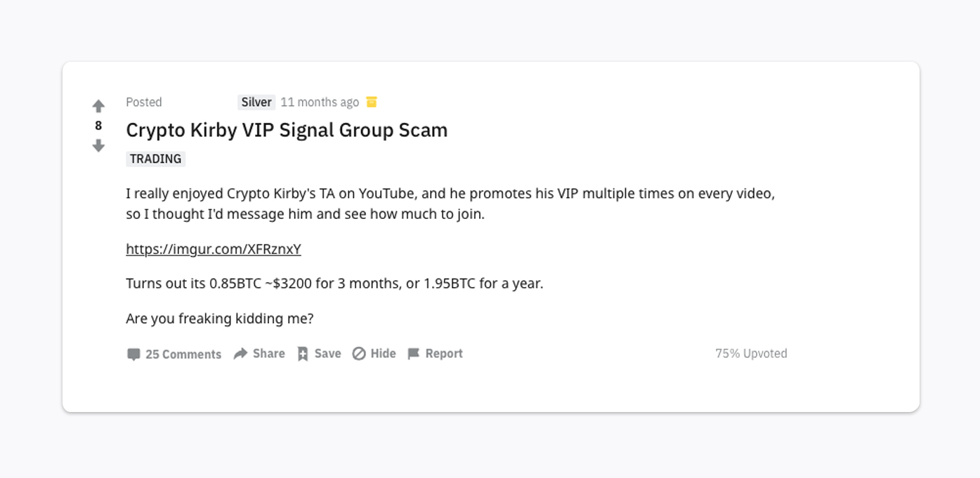The height and width of the screenshot is (478, 980).
Task: Downvote the post using the down arrow
Action: tap(98, 145)
